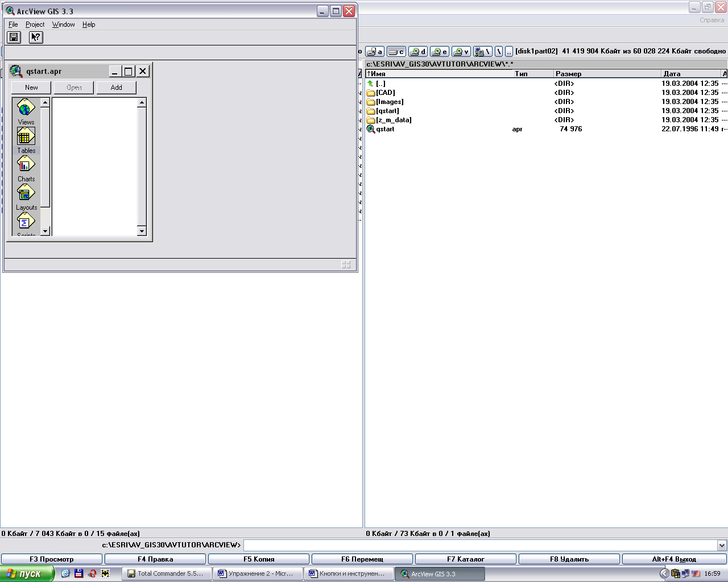Click the icon list scroll-down arrow

[45, 231]
